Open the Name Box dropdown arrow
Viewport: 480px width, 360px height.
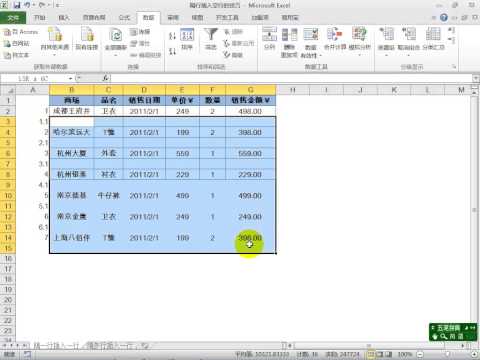70,79
